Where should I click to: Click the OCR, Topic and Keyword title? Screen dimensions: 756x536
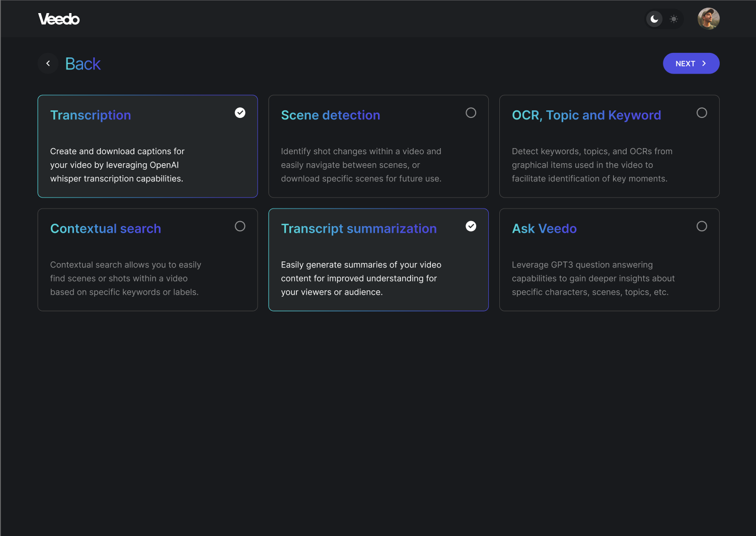[586, 115]
